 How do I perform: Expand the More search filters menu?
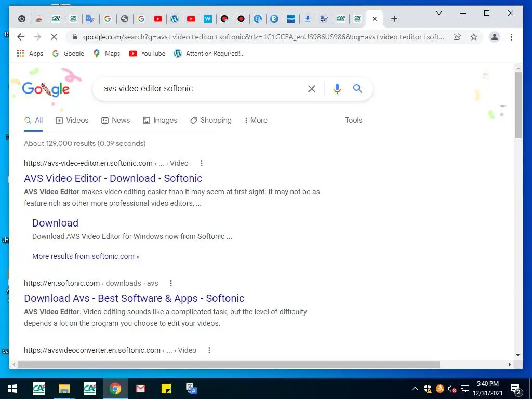point(256,121)
